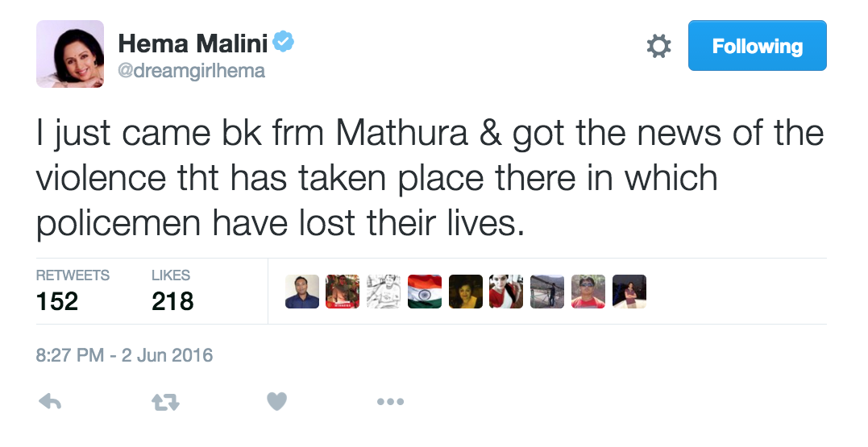868x447 pixels.
Task: Like the tweet with heart icon
Action: coord(276,401)
